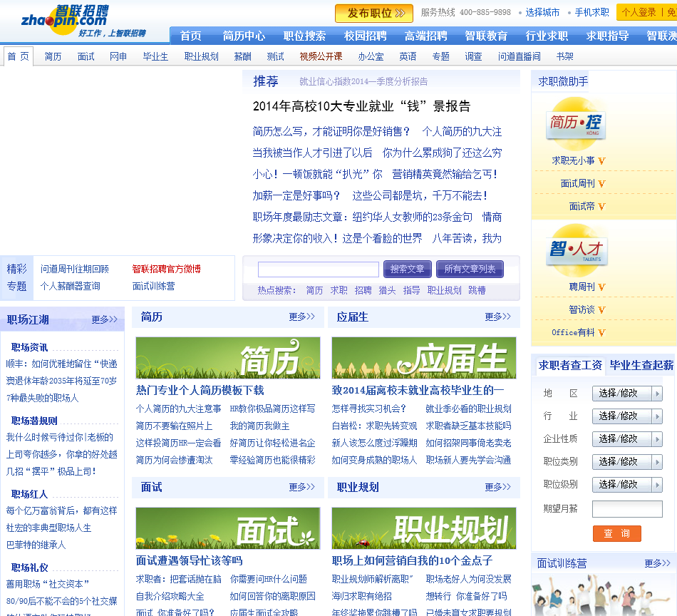
Task: Click the Weibo V icon beside 面试周刊
Action: click(x=601, y=184)
